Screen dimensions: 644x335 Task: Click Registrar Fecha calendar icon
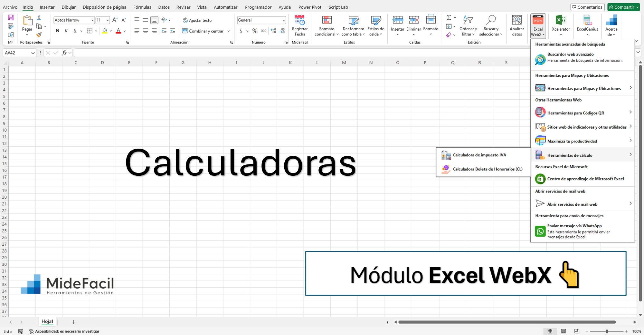point(299,20)
